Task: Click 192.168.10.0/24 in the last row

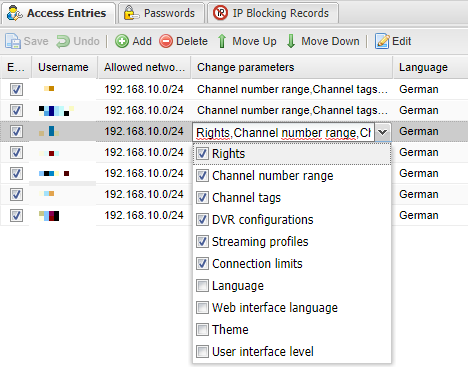Action: (x=144, y=215)
